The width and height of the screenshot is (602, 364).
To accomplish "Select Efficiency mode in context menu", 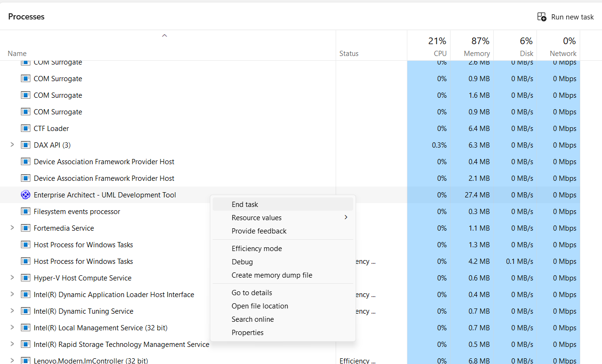I will coord(257,249).
